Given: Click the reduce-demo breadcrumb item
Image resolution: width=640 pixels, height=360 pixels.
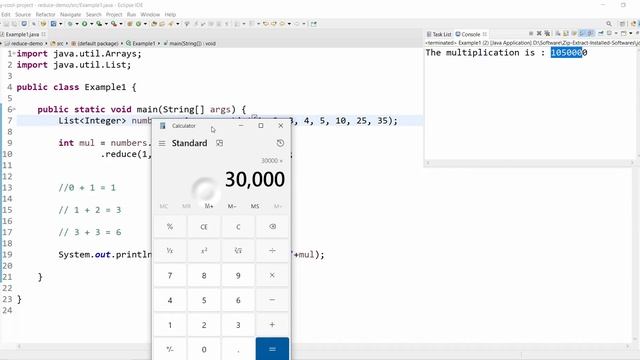Looking at the screenshot, I should pos(26,43).
